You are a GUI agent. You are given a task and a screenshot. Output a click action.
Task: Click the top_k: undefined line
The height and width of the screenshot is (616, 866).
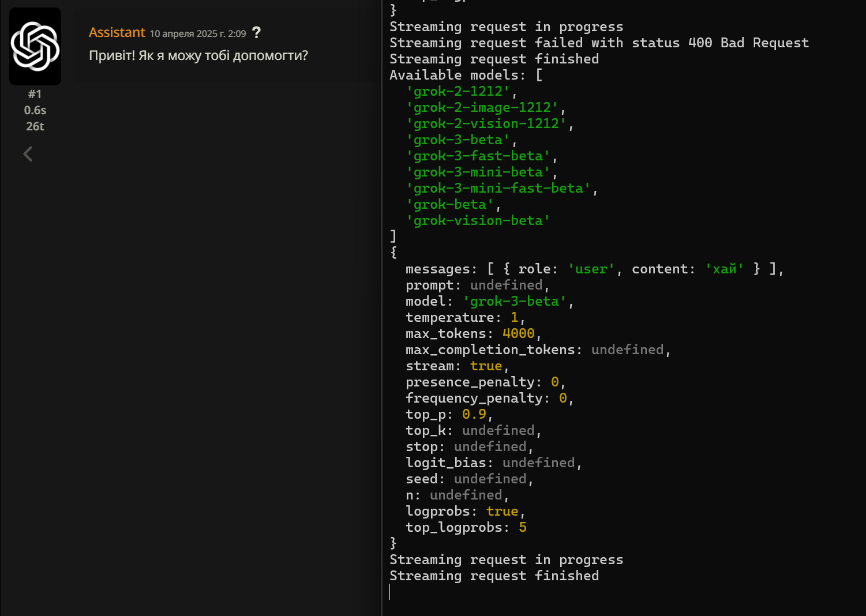[x=474, y=430]
